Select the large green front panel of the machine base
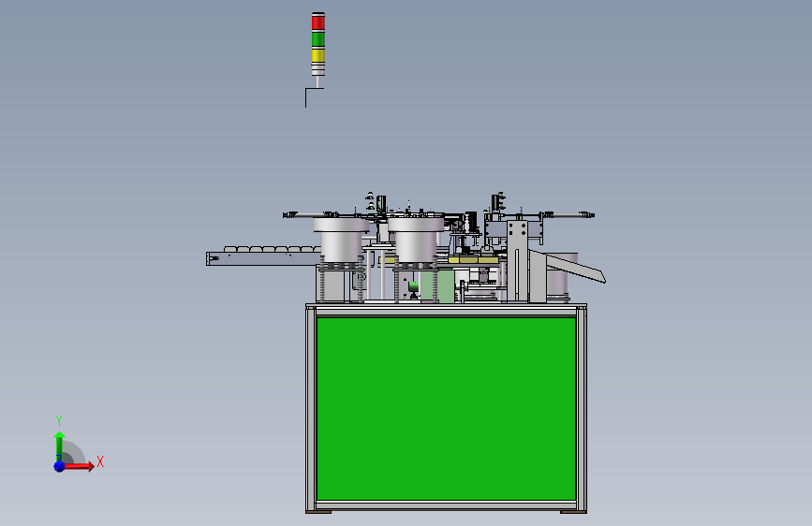The height and width of the screenshot is (526, 812). pos(446,408)
